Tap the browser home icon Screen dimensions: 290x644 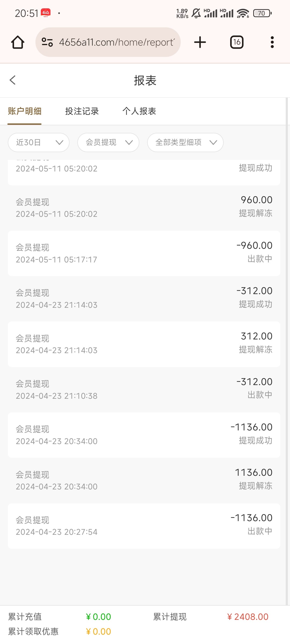tap(18, 42)
